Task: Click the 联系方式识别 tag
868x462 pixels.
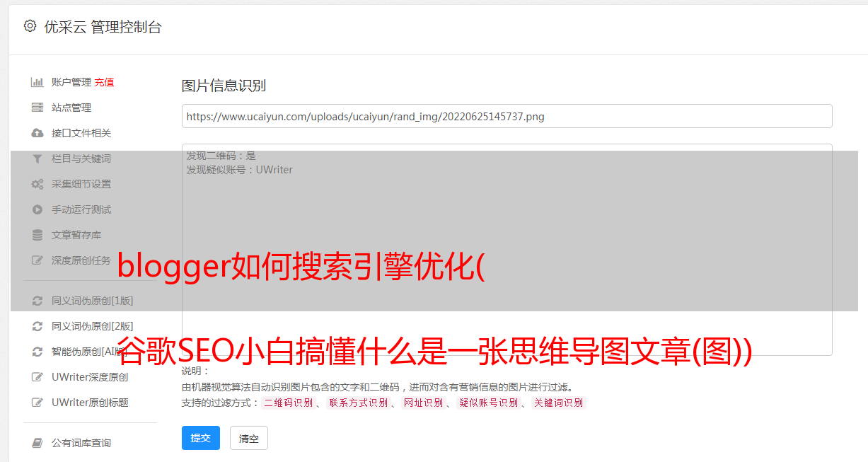Action: (358, 403)
